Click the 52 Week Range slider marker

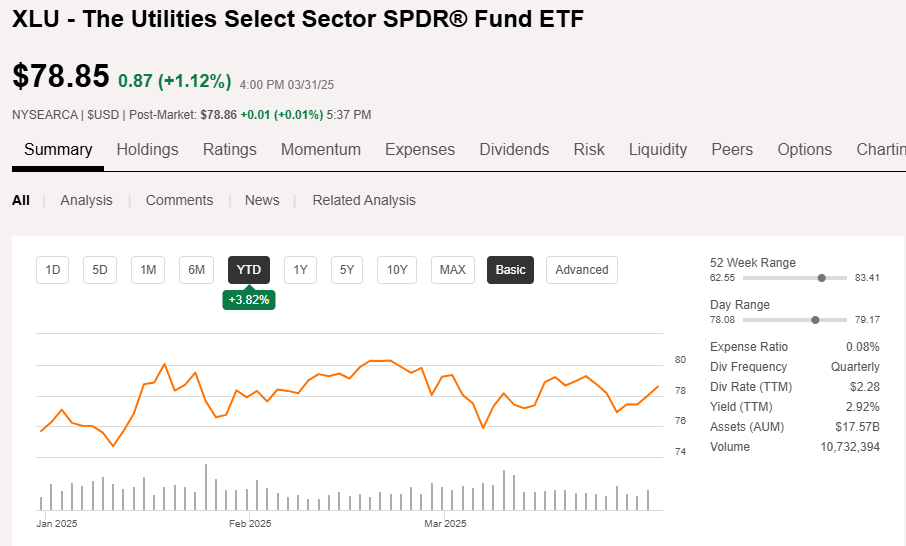point(822,278)
